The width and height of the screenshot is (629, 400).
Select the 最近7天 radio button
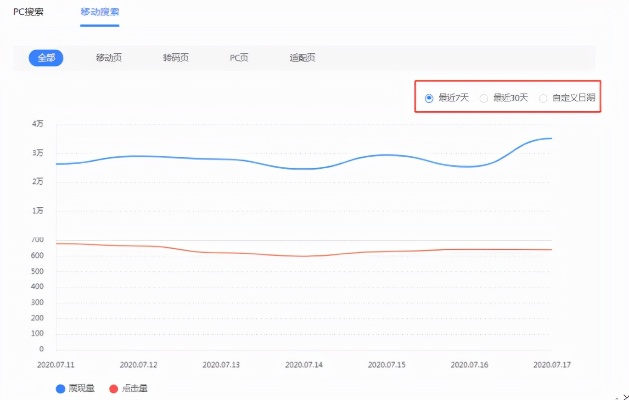(429, 98)
